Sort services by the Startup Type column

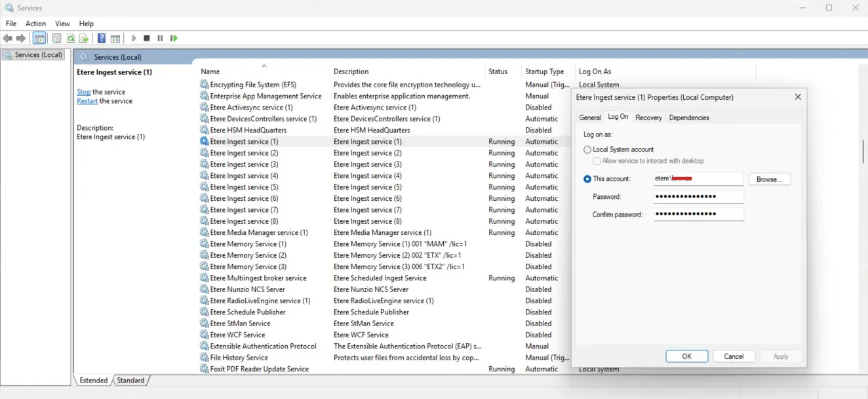[x=544, y=72]
